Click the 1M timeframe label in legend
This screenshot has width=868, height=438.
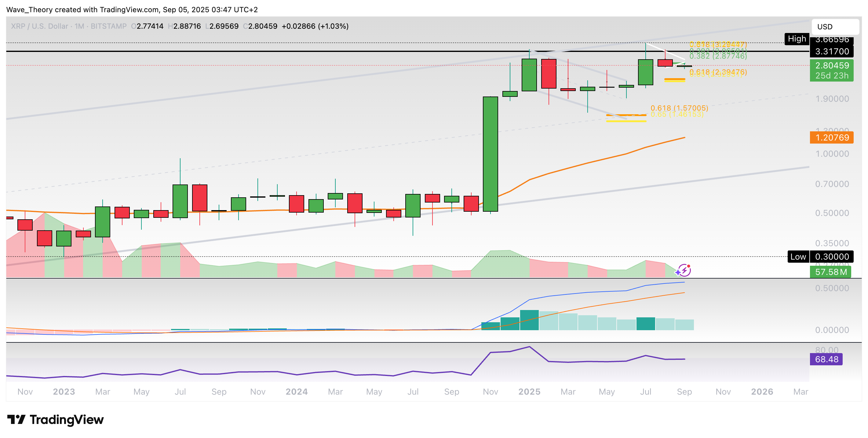click(79, 26)
